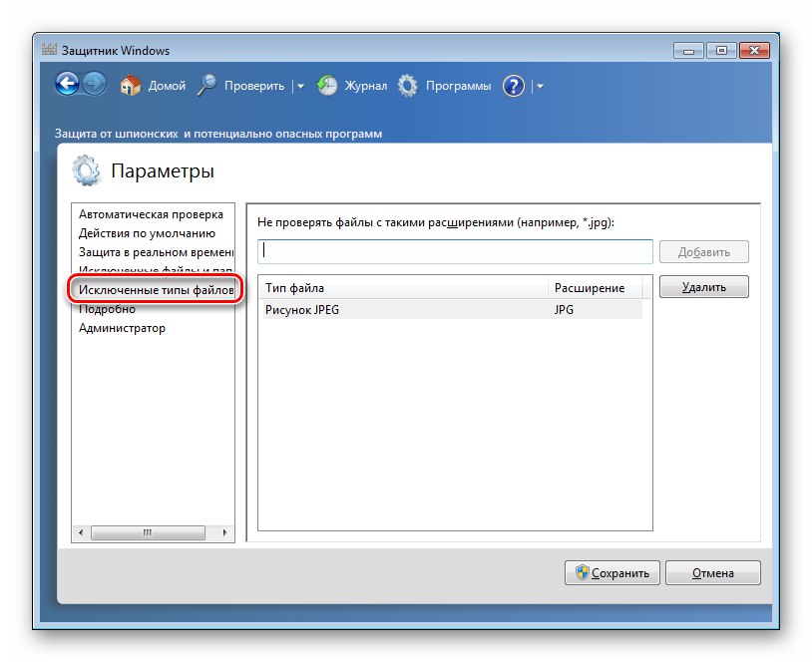Click the Журнал history clock icon

coord(327,86)
